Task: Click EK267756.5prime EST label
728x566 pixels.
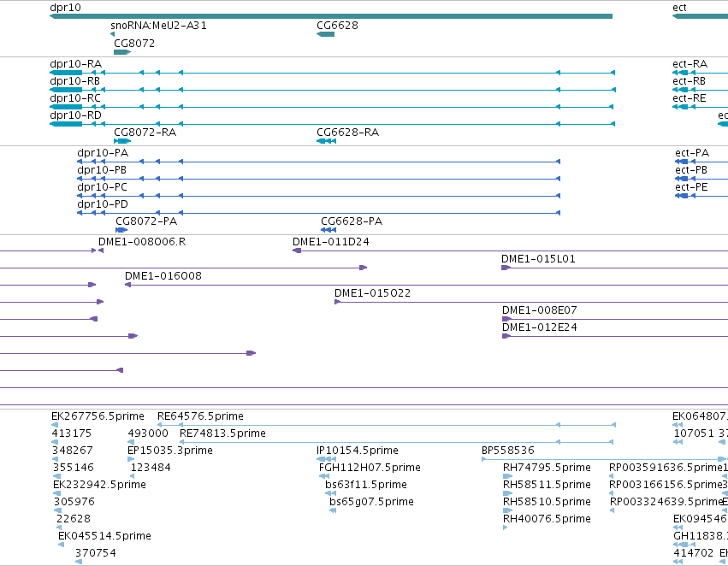Action: [x=98, y=416]
